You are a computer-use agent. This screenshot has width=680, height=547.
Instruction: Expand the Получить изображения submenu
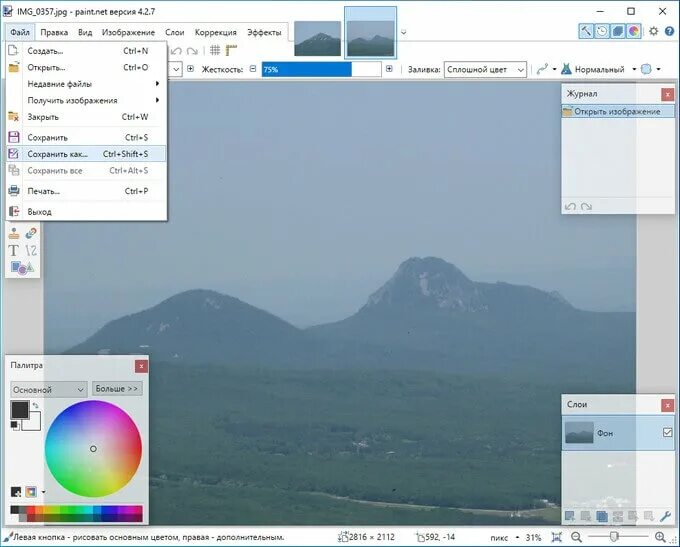click(x=86, y=100)
